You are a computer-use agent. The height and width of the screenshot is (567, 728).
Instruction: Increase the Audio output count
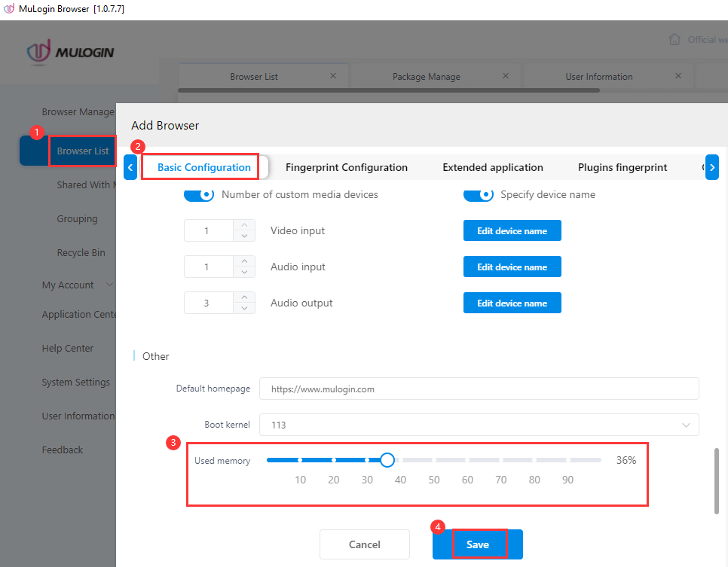(244, 297)
